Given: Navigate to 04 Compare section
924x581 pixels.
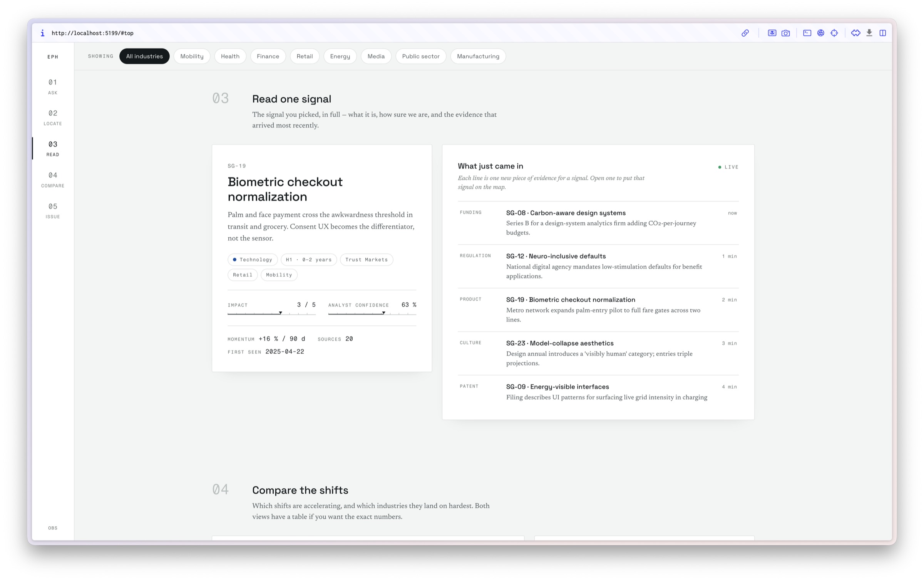Looking at the screenshot, I should click(x=53, y=180).
